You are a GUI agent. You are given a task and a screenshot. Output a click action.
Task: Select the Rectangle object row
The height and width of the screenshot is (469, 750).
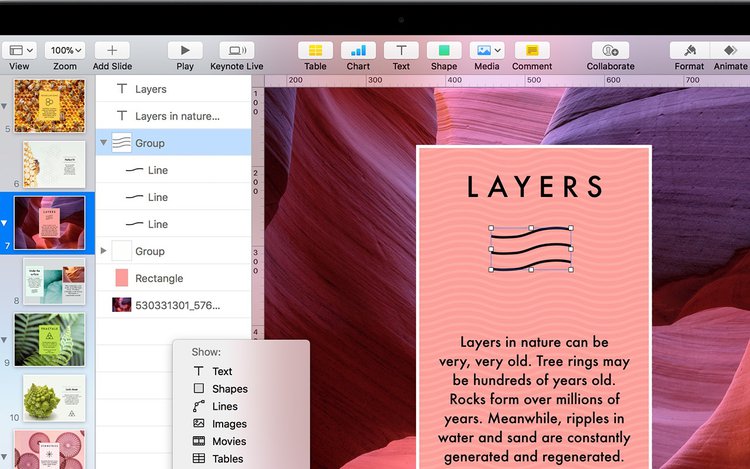tap(174, 278)
